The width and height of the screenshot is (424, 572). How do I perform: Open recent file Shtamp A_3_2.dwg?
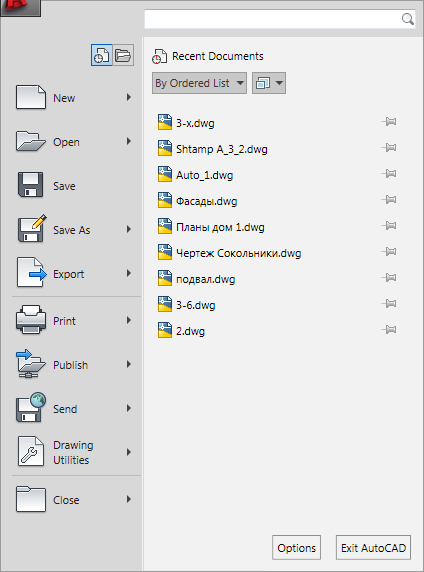pos(221,149)
